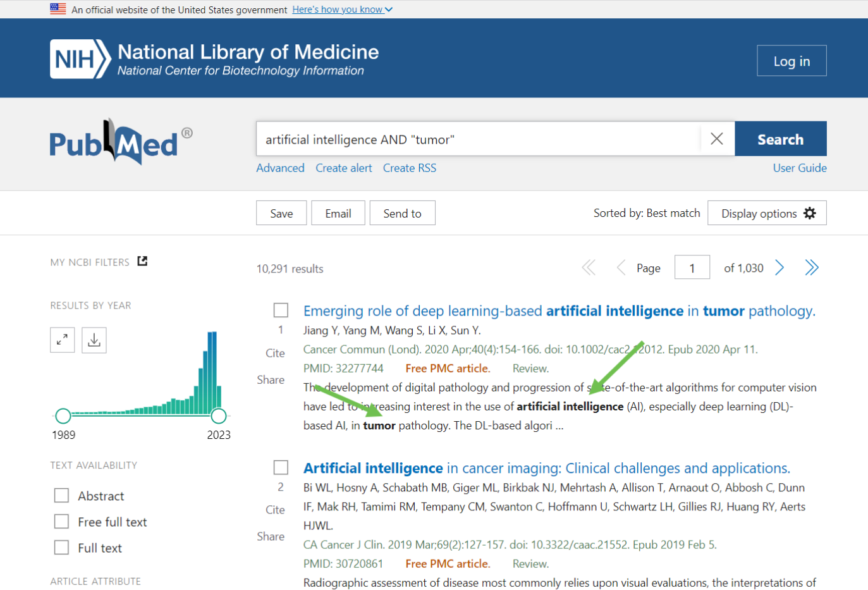868x590 pixels.
Task: Open My NCBI Filters external link icon
Action: 142,261
